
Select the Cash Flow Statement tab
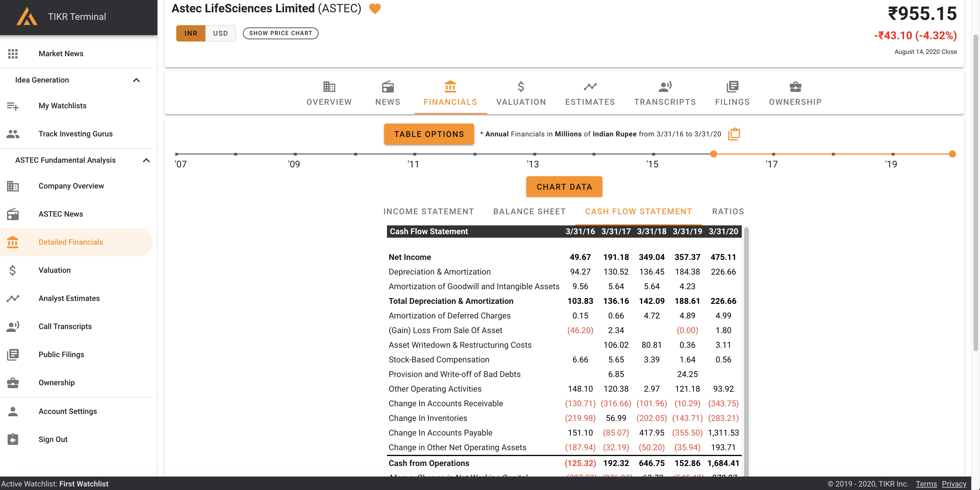638,212
